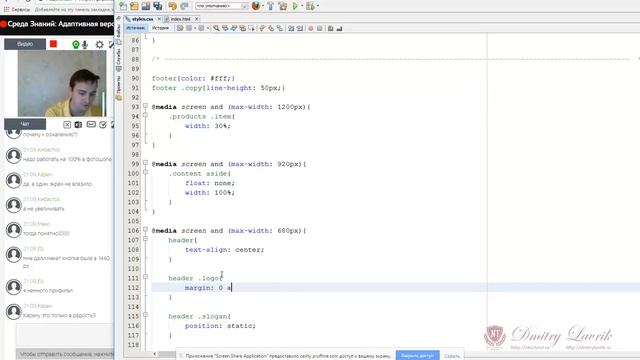Screen dimensions: 640x360
Task: Click the editor horizontal scrollbar left arrow
Action: pos(155,354)
